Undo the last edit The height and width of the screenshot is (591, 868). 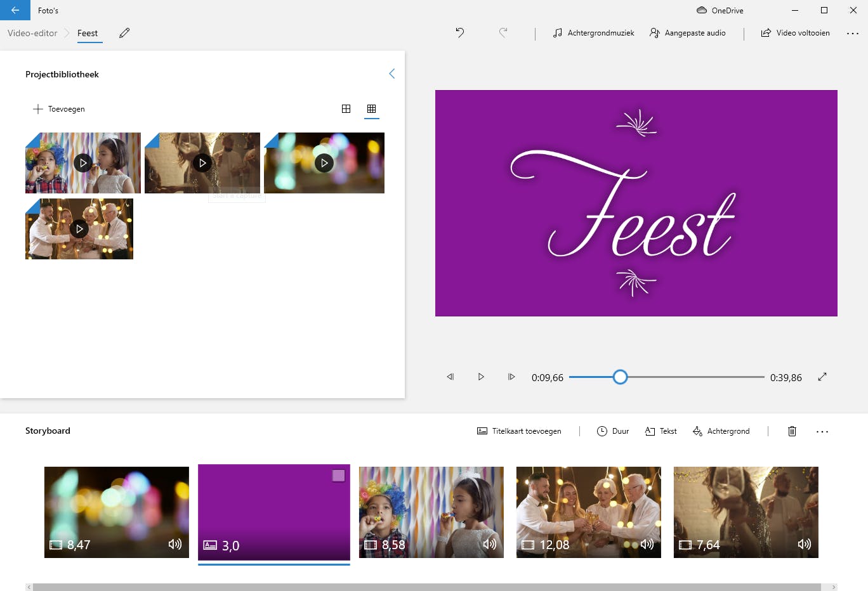(460, 33)
